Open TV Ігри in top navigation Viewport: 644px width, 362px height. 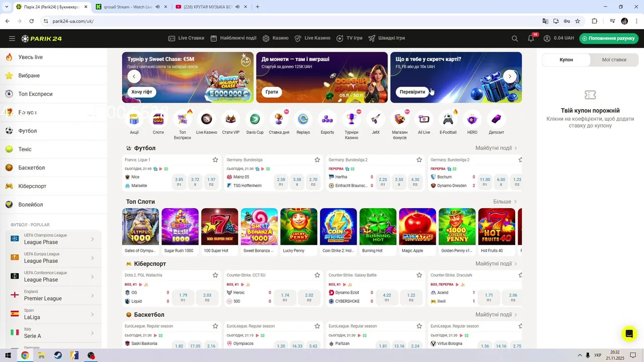349,38
